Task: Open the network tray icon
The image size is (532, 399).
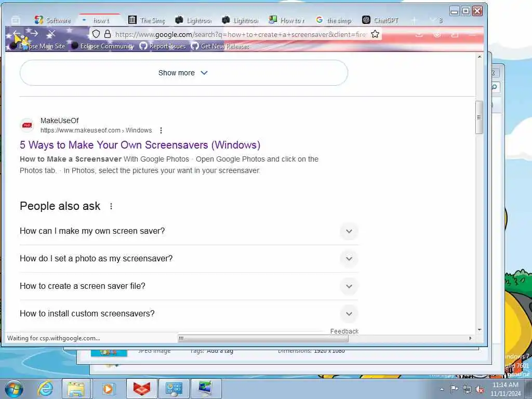Action: click(x=467, y=390)
